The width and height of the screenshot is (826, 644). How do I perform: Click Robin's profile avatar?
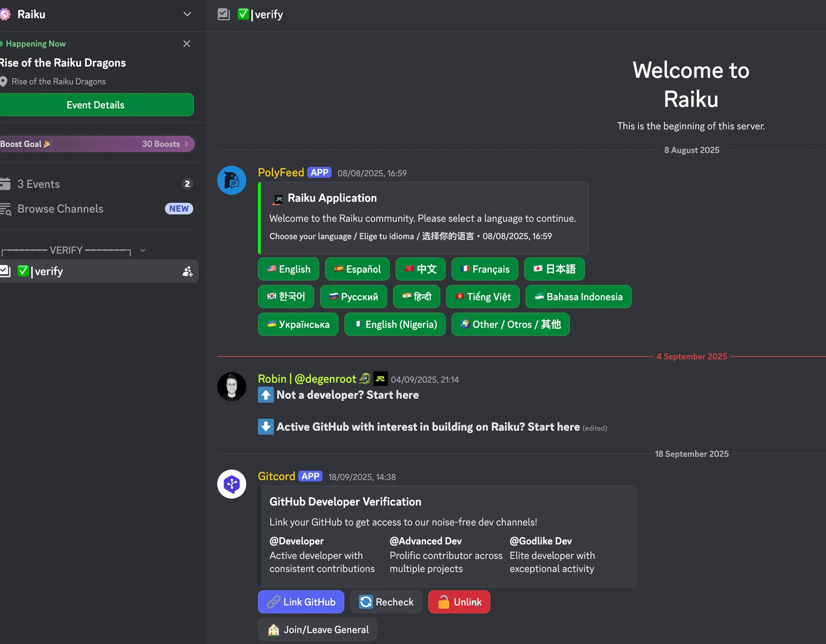point(232,387)
